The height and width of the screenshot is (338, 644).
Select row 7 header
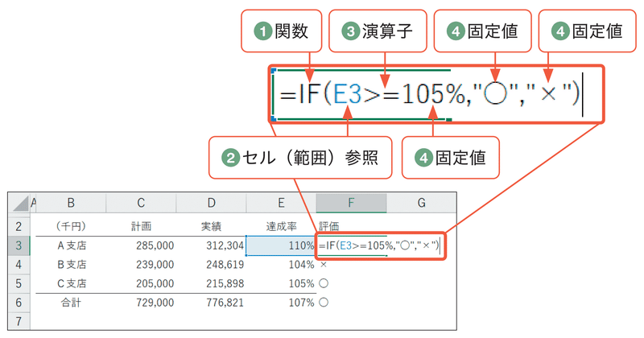[19, 321]
